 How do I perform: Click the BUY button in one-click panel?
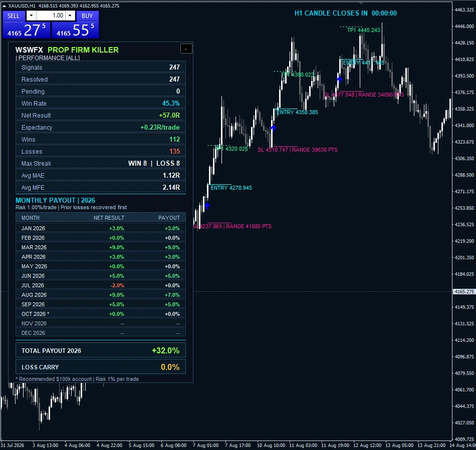tap(87, 16)
